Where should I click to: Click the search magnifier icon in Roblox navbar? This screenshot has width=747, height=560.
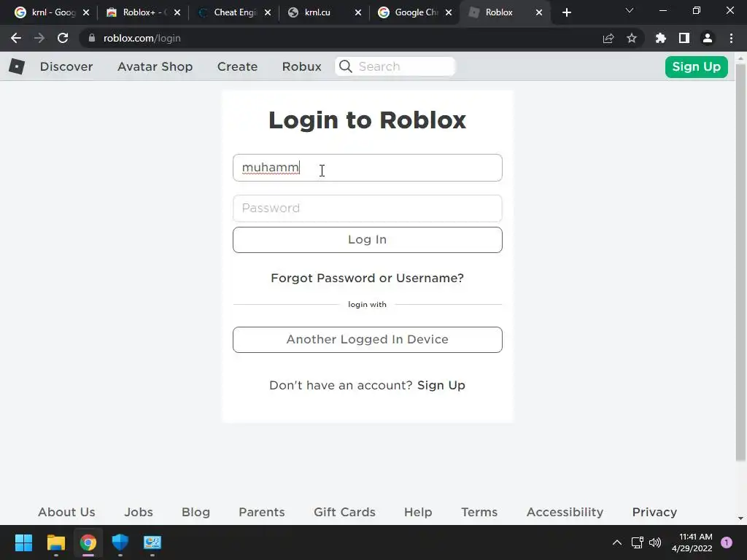coord(346,66)
